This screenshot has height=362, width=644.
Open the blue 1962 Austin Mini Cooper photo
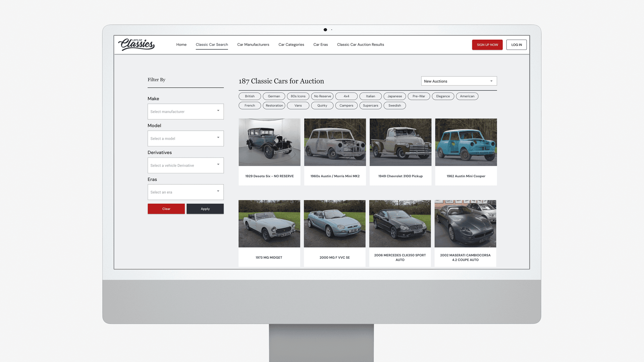466,142
